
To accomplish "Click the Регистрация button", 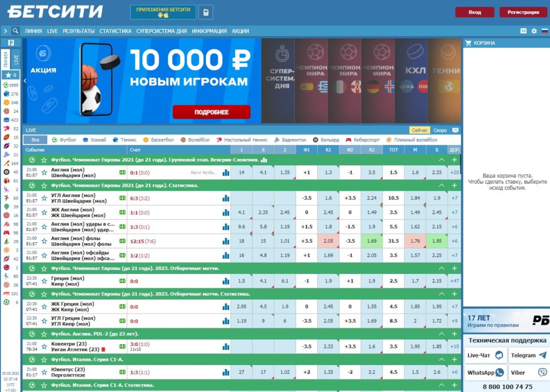I will click(523, 12).
